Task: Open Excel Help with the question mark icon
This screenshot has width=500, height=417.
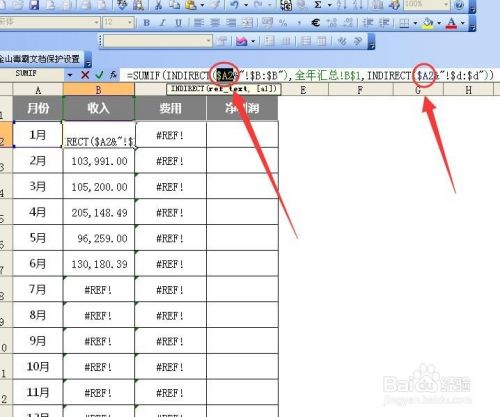Action: (459, 5)
